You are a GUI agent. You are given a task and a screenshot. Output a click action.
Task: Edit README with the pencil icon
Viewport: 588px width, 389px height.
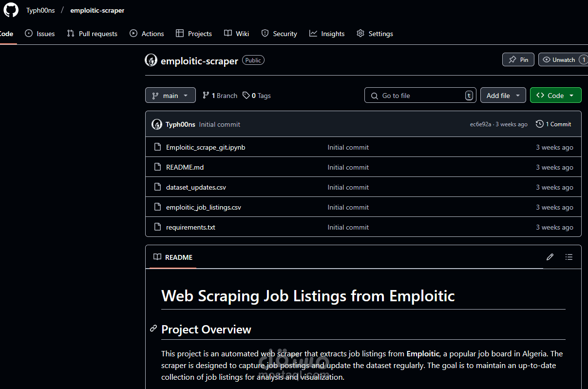tap(550, 257)
